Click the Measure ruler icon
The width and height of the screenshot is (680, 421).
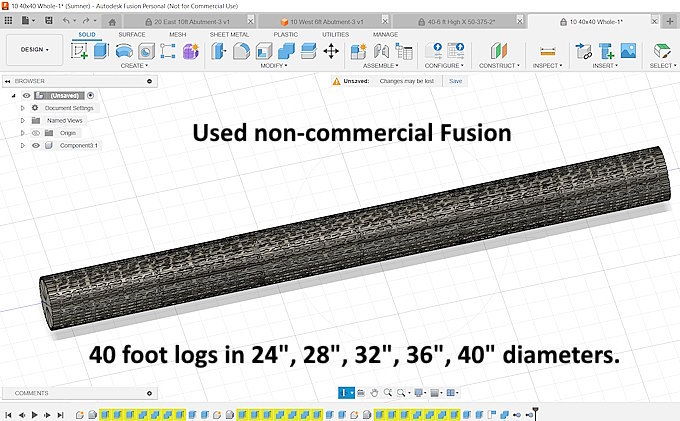coord(547,52)
